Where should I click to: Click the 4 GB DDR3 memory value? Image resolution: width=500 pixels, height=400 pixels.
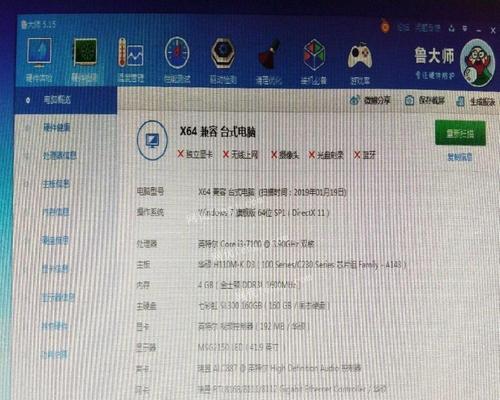[x=249, y=285]
